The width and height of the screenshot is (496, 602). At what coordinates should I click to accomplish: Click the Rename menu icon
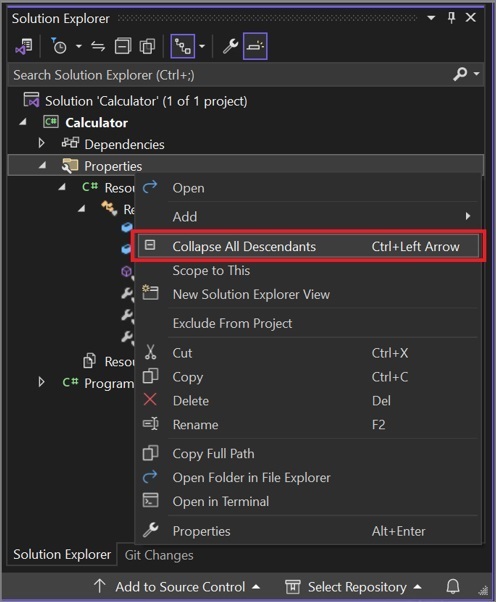click(150, 423)
